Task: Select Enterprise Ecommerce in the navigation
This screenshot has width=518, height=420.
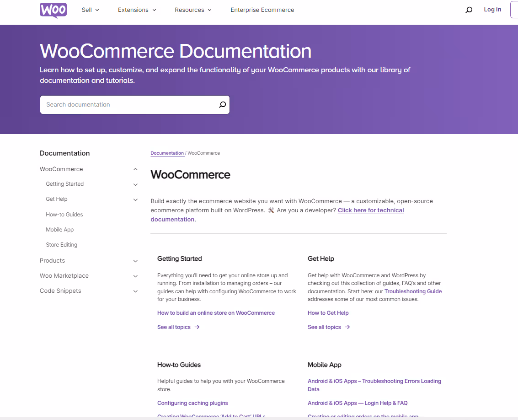Action: tap(262, 9)
